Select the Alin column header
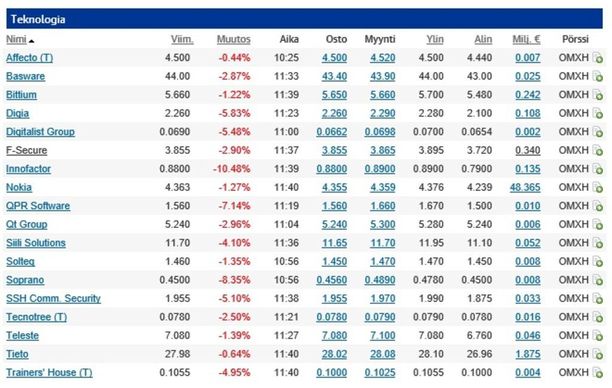This screenshot has height=388, width=612. pos(483,39)
